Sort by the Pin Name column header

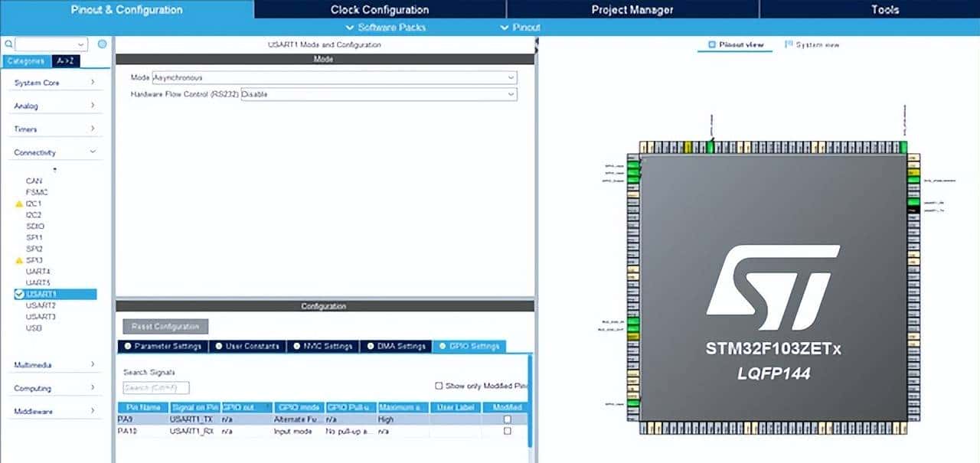pos(143,408)
